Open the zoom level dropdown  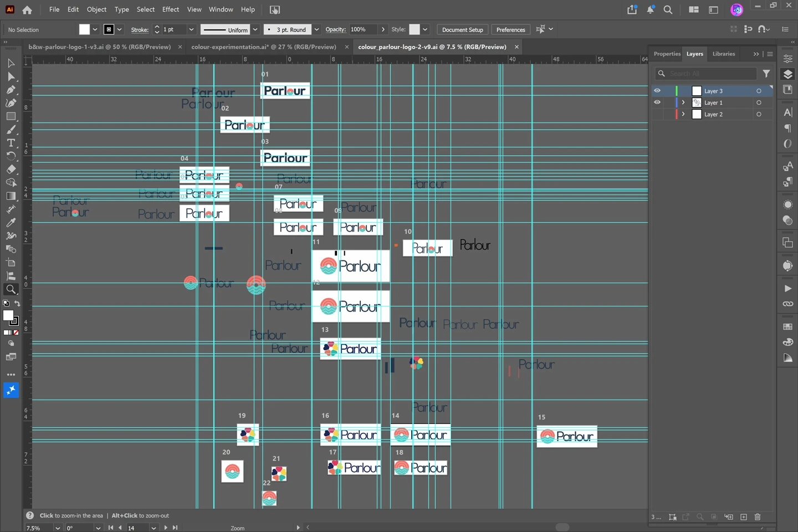coord(58,528)
